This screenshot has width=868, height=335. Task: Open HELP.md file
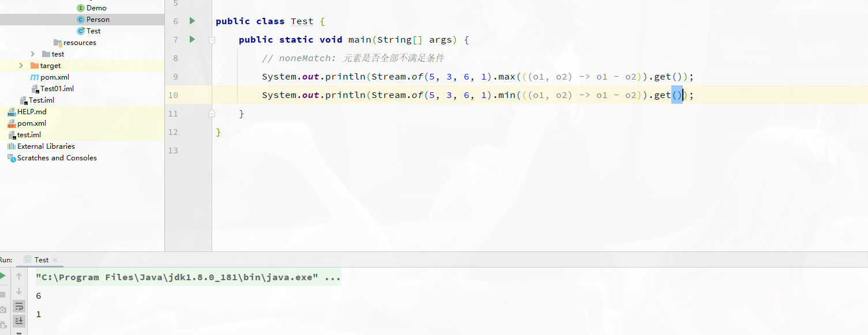[x=32, y=111]
